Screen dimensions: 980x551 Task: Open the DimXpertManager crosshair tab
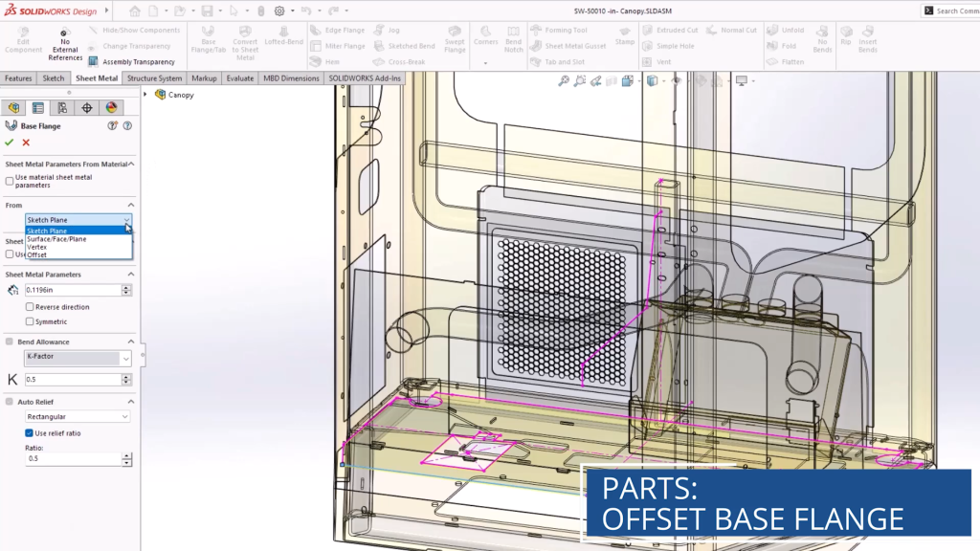click(x=87, y=108)
